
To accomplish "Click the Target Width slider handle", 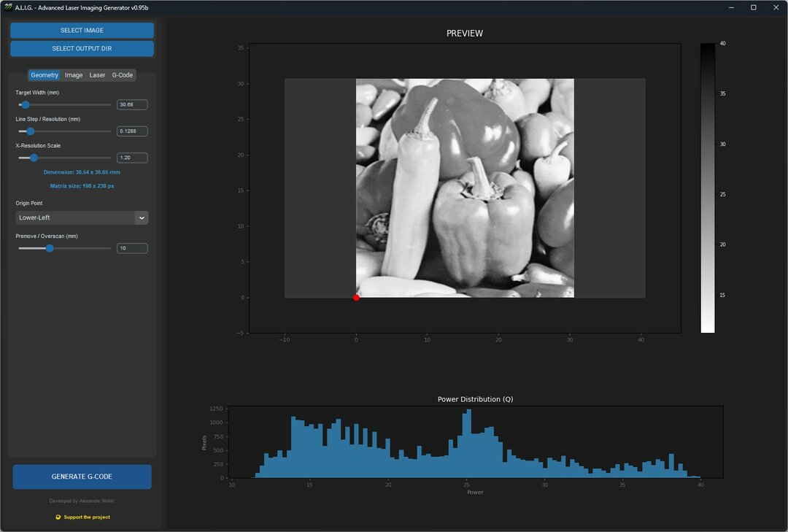I will [26, 104].
